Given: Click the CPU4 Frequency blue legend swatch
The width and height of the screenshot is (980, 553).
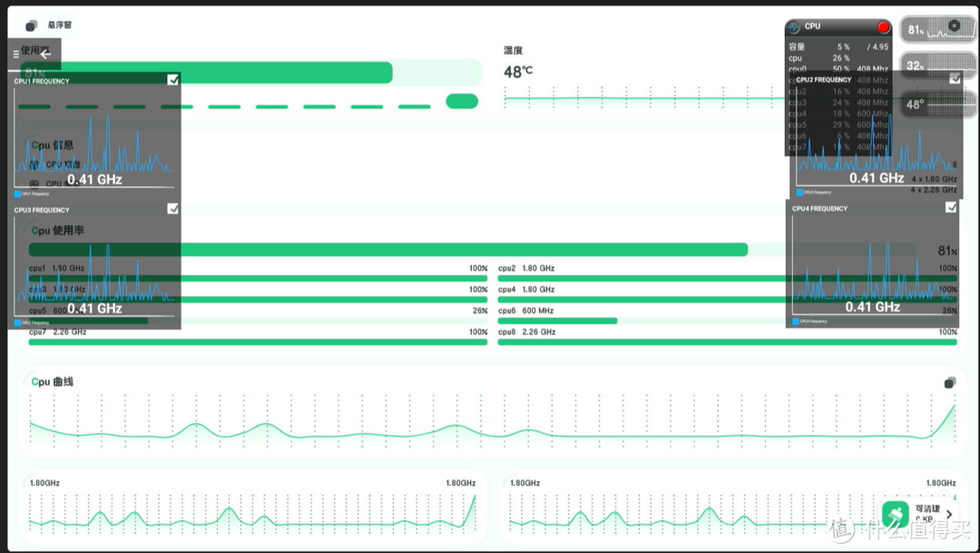Looking at the screenshot, I should (796, 321).
